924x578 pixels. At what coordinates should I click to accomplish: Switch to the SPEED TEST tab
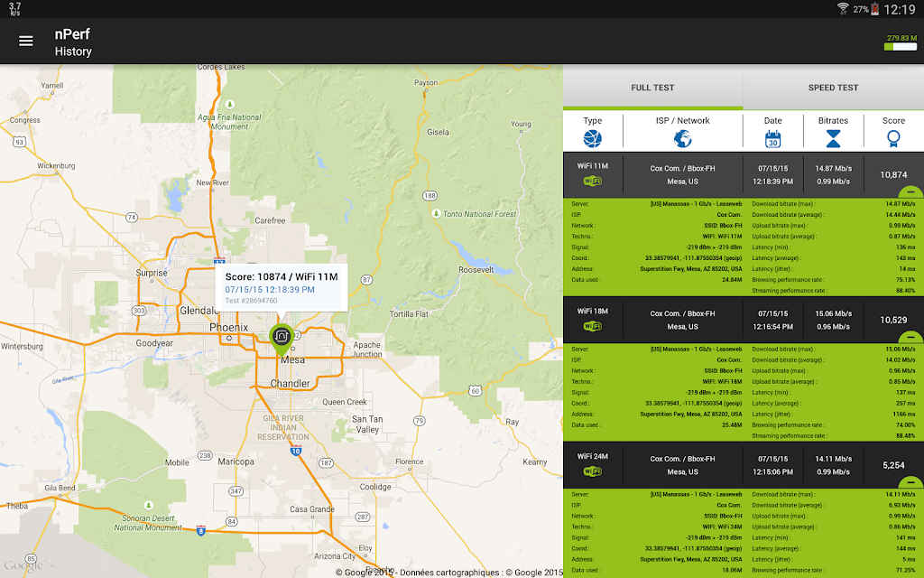(x=833, y=88)
